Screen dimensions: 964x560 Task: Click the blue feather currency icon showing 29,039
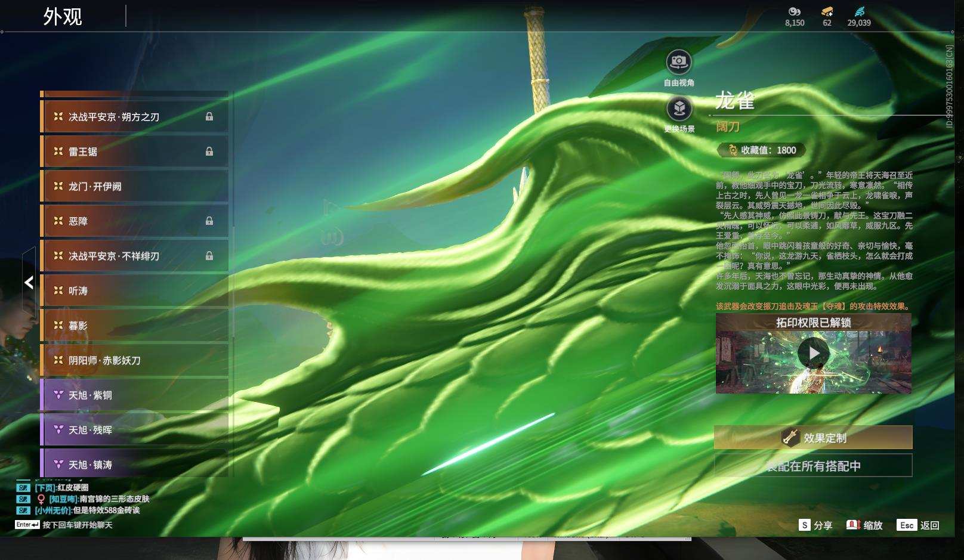(859, 11)
